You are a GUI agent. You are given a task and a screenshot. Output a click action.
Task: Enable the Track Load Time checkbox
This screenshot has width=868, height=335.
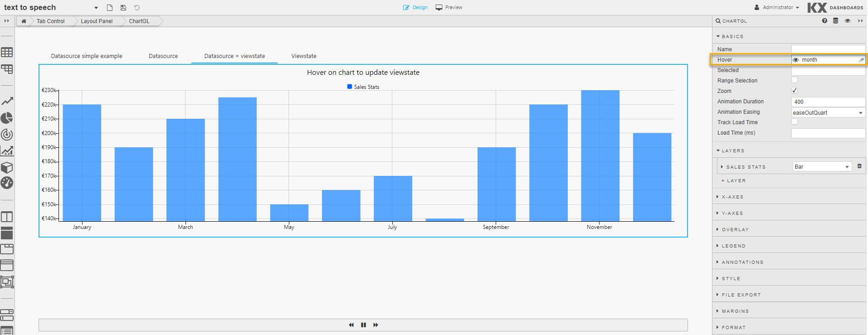795,122
